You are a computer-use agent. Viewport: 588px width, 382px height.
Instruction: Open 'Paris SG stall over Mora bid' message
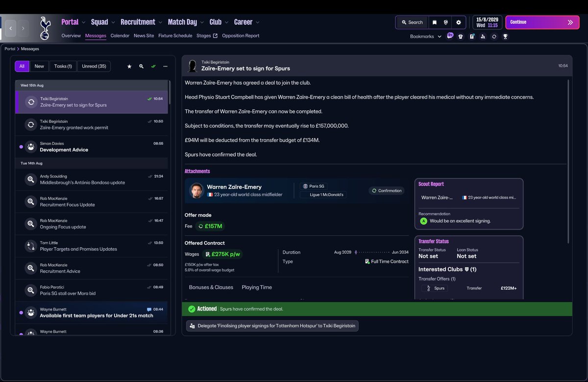pyautogui.click(x=91, y=290)
